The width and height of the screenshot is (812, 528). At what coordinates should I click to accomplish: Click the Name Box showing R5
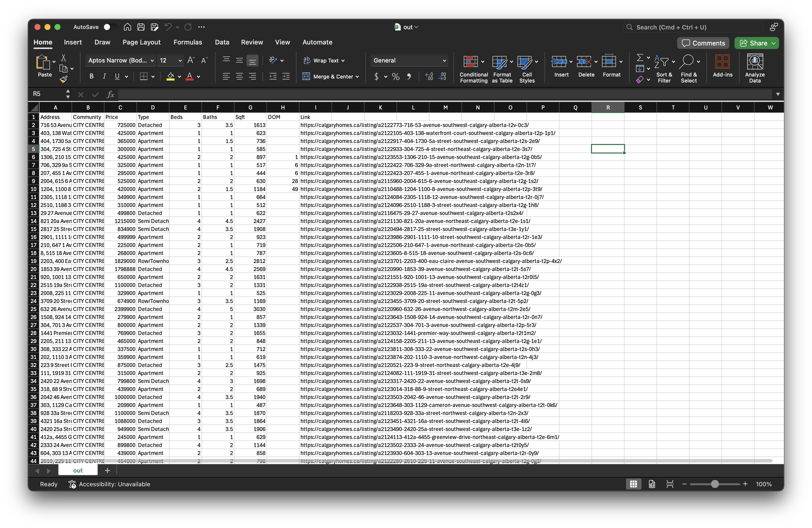tap(48, 94)
